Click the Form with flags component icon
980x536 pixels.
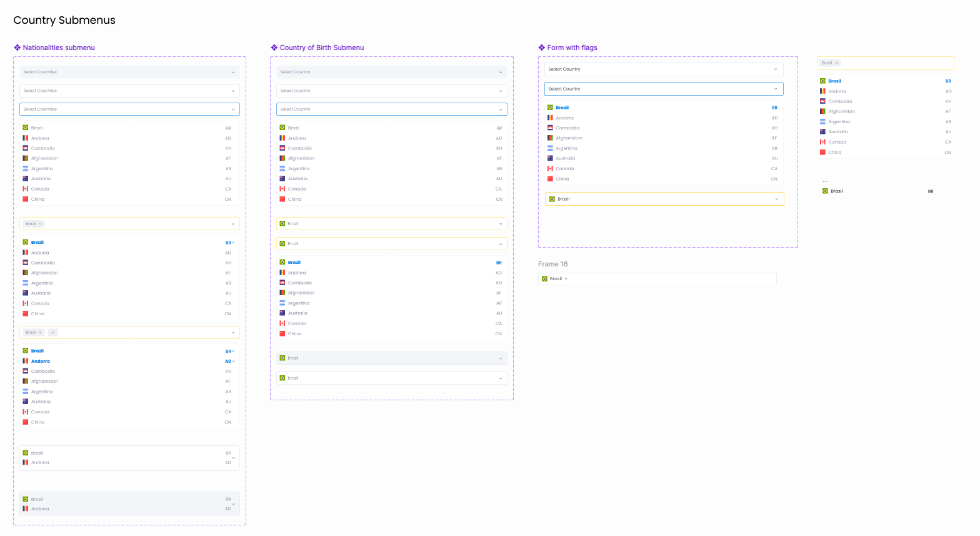pos(541,48)
